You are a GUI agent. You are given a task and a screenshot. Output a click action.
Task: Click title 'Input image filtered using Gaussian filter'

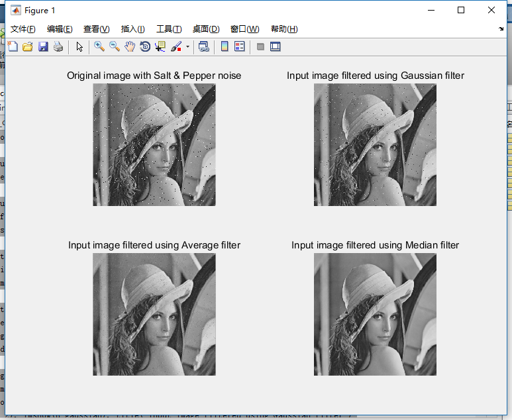tap(376, 76)
